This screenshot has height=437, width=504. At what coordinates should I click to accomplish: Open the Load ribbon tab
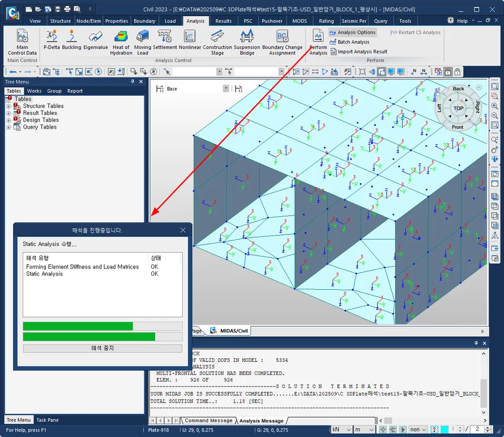click(x=170, y=21)
